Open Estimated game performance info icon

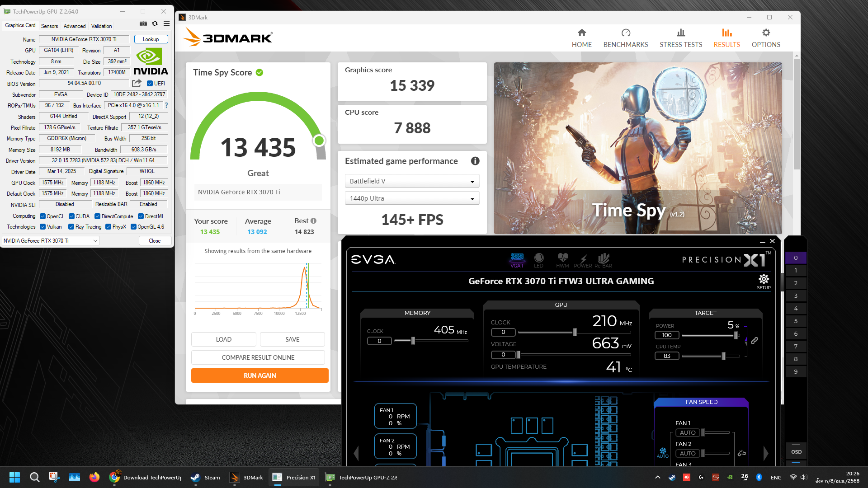[x=475, y=161]
